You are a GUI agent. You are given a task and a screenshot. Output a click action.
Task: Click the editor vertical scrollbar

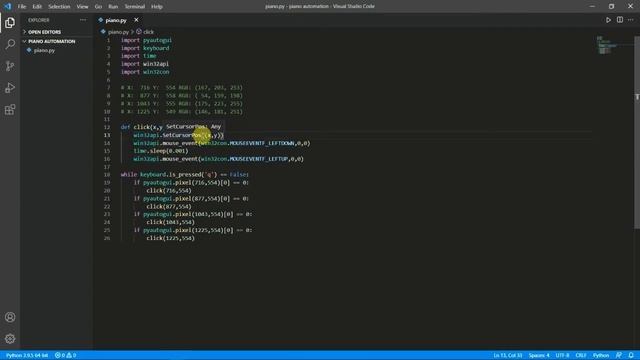[637, 133]
